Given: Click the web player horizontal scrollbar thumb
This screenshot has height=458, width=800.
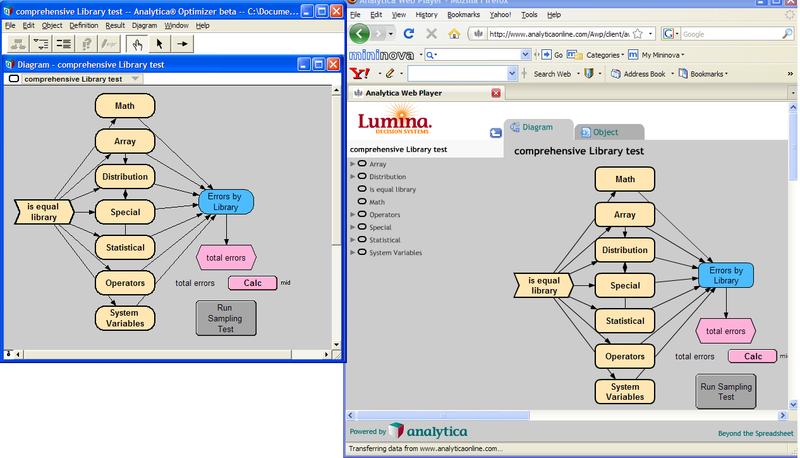Looking at the screenshot, I should point(443,416).
